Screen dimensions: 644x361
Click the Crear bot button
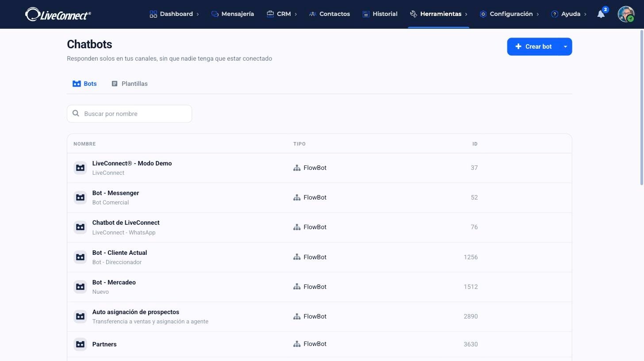[533, 46]
